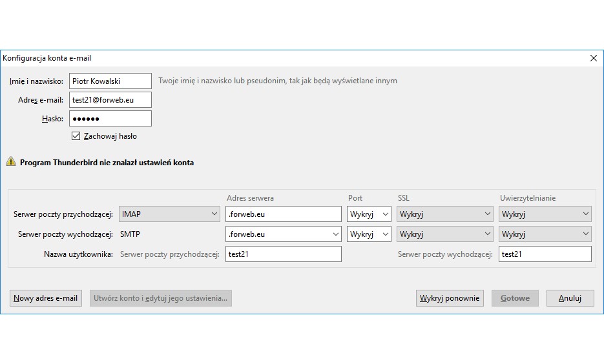
Task: Select the Hasło password field
Action: click(x=110, y=119)
